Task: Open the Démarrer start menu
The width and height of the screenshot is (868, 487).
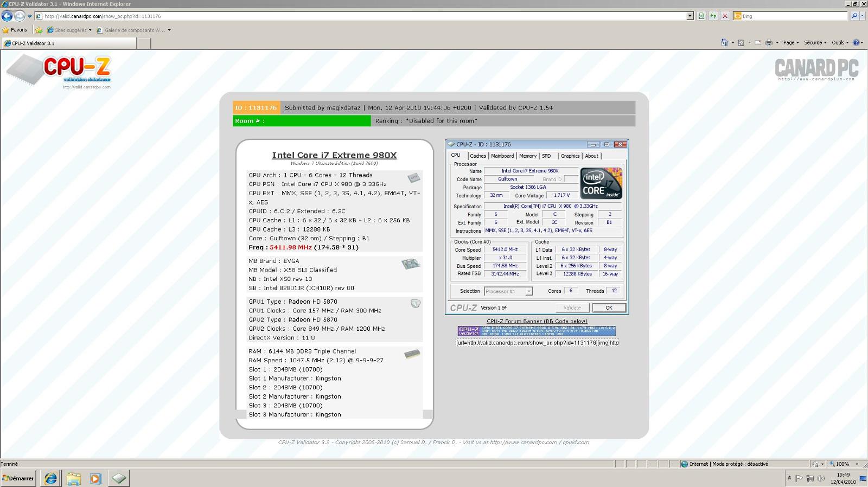Action: point(18,478)
